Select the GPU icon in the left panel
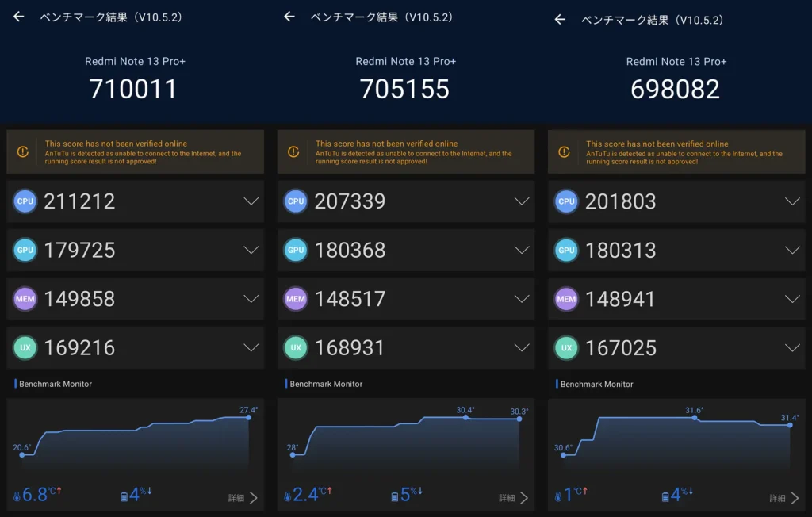Image resolution: width=812 pixels, height=517 pixels. 25,251
